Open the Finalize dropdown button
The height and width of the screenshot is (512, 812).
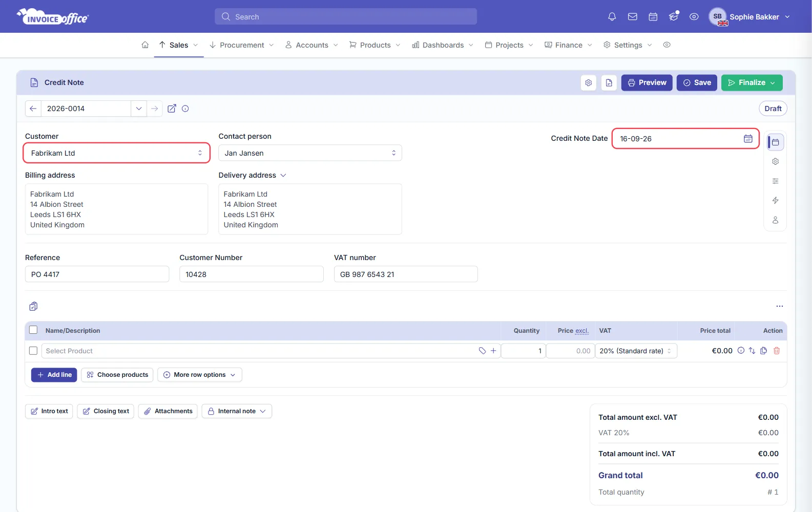click(x=752, y=82)
